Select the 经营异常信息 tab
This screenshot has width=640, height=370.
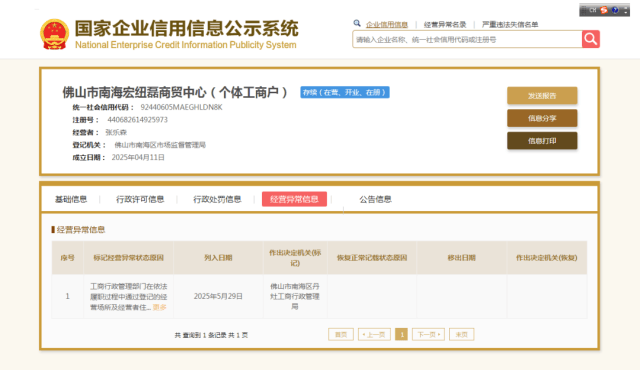point(294,199)
